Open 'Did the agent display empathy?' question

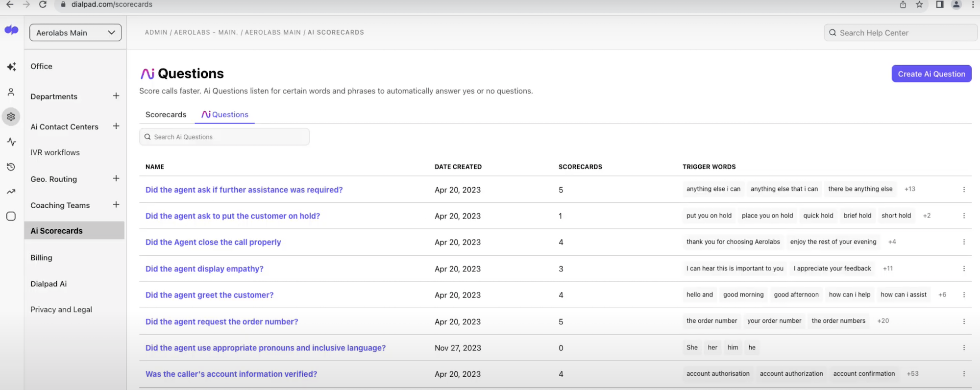tap(204, 269)
